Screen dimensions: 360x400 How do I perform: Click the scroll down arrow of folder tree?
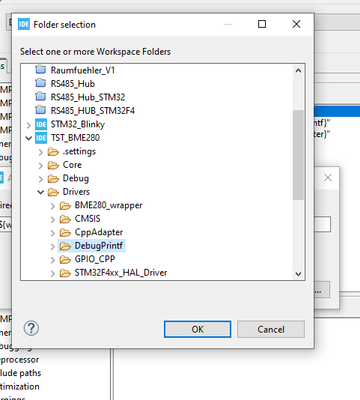point(298,274)
